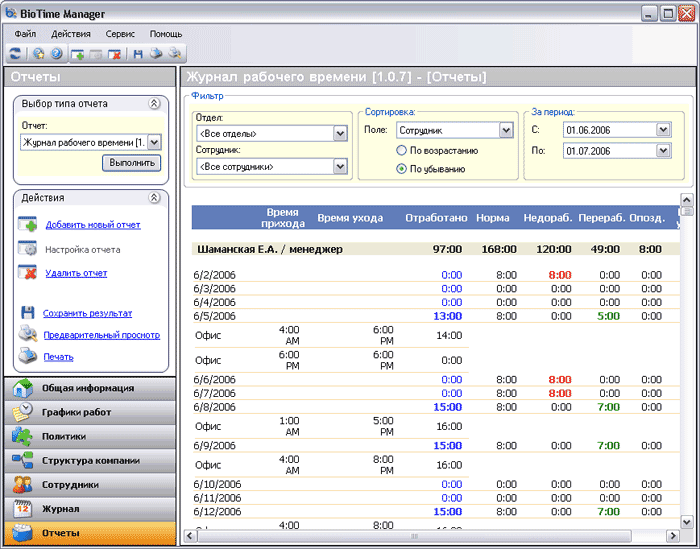Go to the Структура компании section

[x=88, y=460]
